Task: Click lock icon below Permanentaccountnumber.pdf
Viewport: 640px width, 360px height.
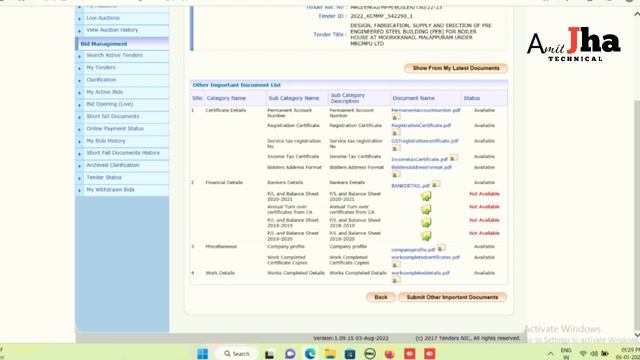Action: coord(396,117)
